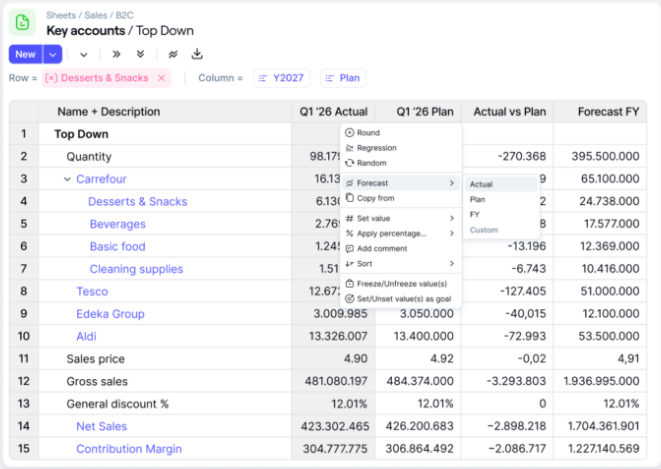Choose Add comment in context menu
This screenshot has height=469, width=661.
pos(401,249)
